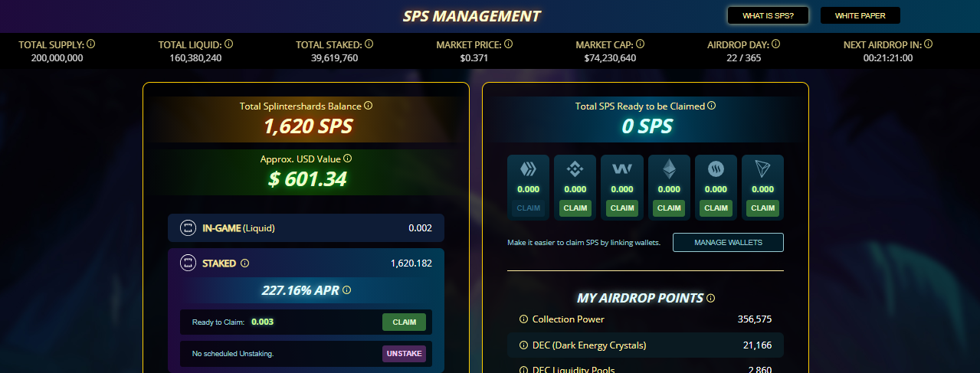Viewport: 980px width, 373px height.
Task: Select the Binance wallet icon
Action: [x=575, y=169]
